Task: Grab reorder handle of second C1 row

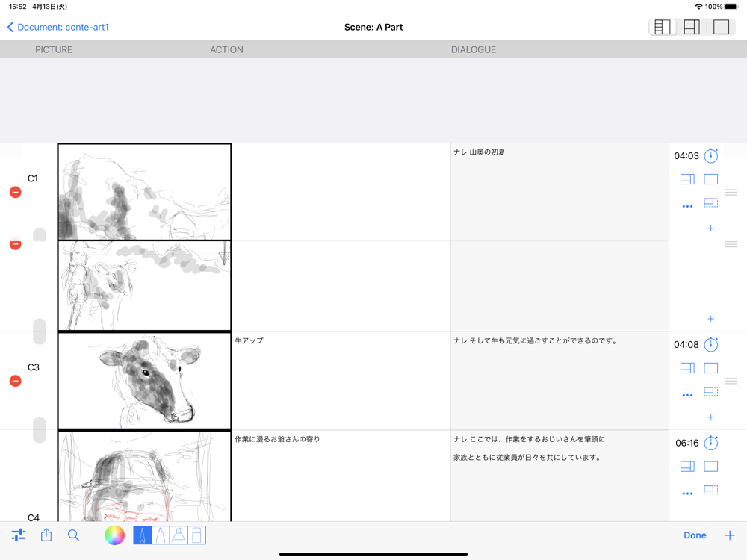Action: click(x=731, y=244)
